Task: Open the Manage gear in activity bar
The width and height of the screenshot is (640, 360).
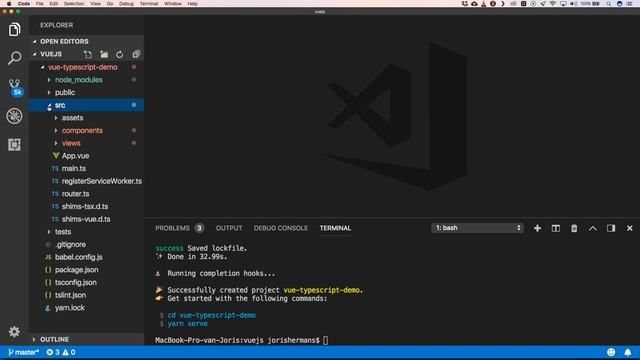Action: 14,331
